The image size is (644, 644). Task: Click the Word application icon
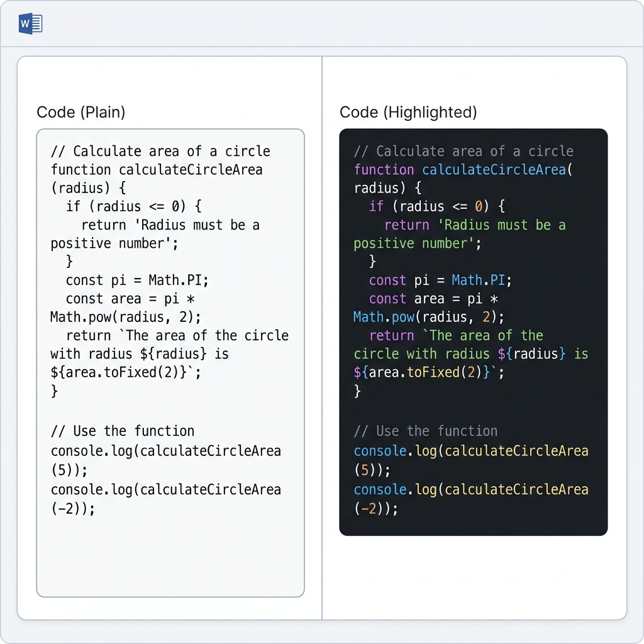coord(31,24)
